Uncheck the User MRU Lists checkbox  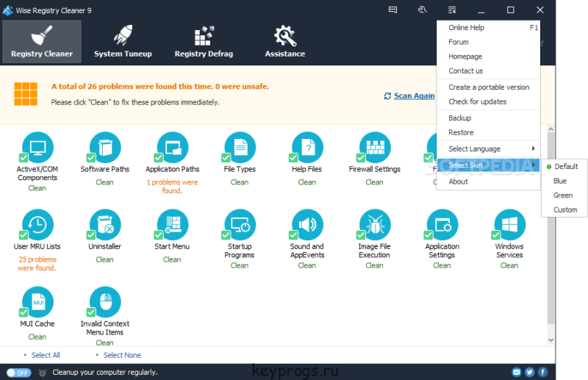click(24, 234)
